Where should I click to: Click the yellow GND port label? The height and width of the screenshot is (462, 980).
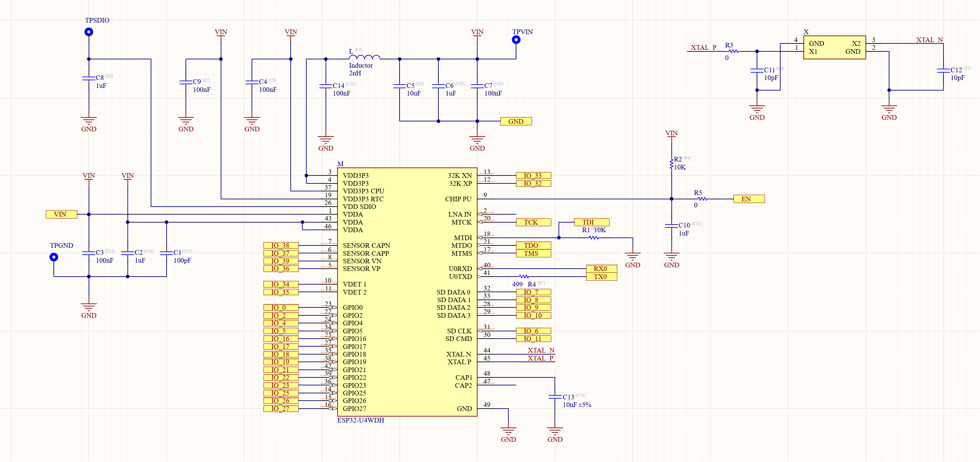[x=516, y=121]
